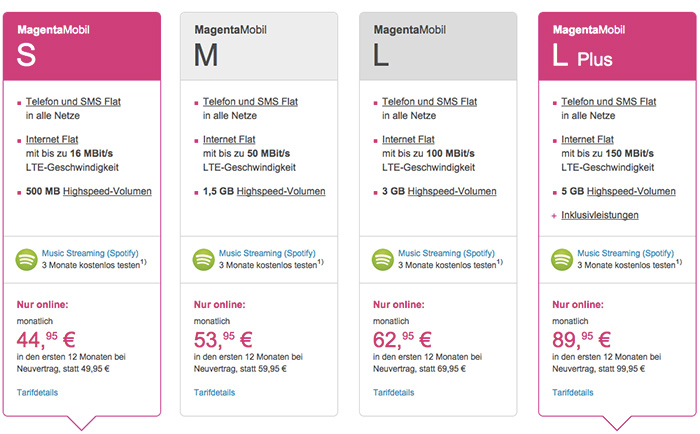Open Tarifdetails for MagentaMobil S

pos(38,392)
